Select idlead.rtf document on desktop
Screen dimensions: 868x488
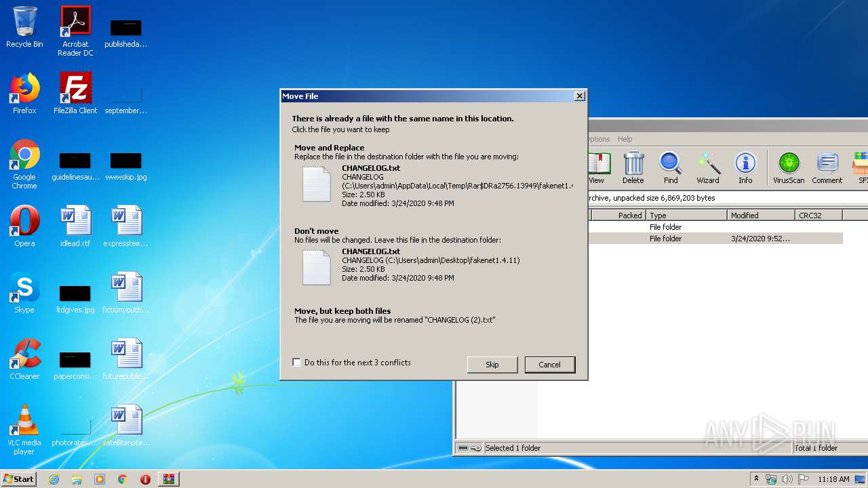coord(75,226)
